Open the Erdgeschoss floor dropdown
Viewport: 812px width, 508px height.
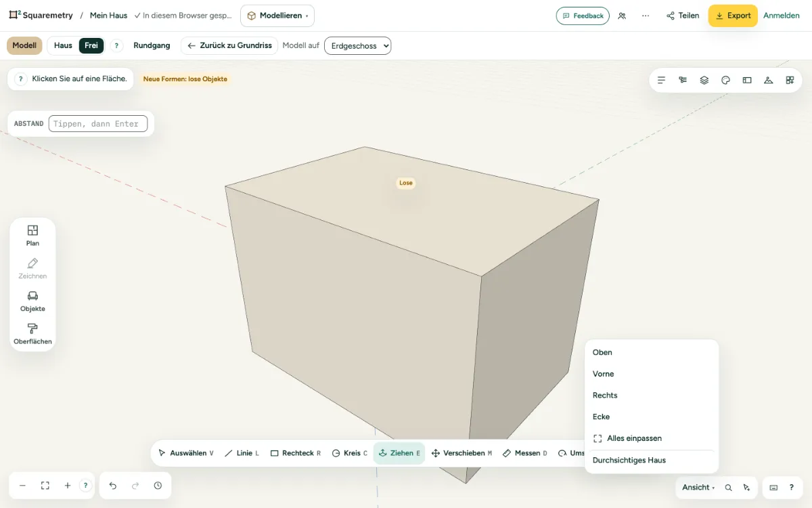pyautogui.click(x=358, y=46)
